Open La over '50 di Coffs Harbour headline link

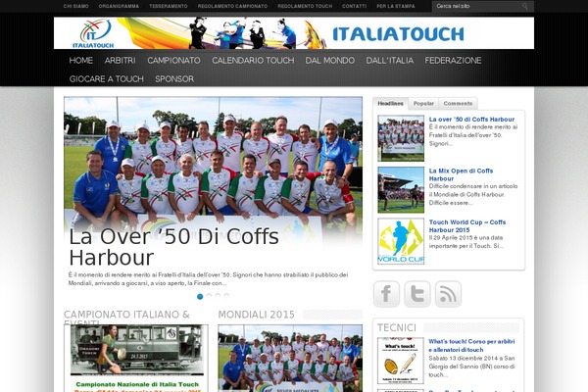(471, 120)
